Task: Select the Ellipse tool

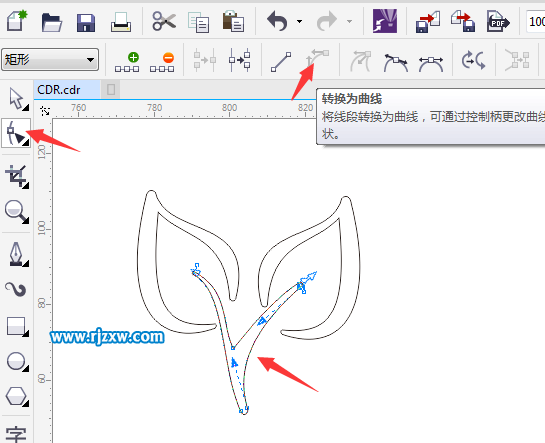Action: [x=16, y=361]
